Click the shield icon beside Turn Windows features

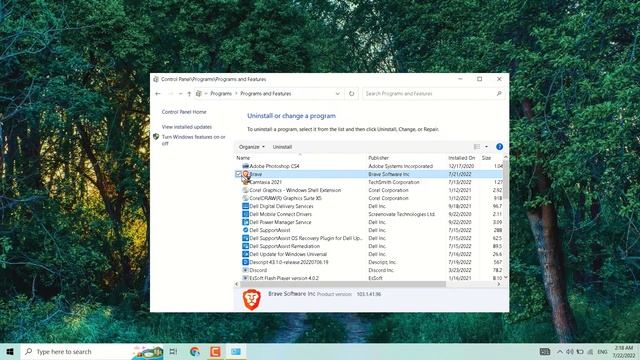point(156,137)
